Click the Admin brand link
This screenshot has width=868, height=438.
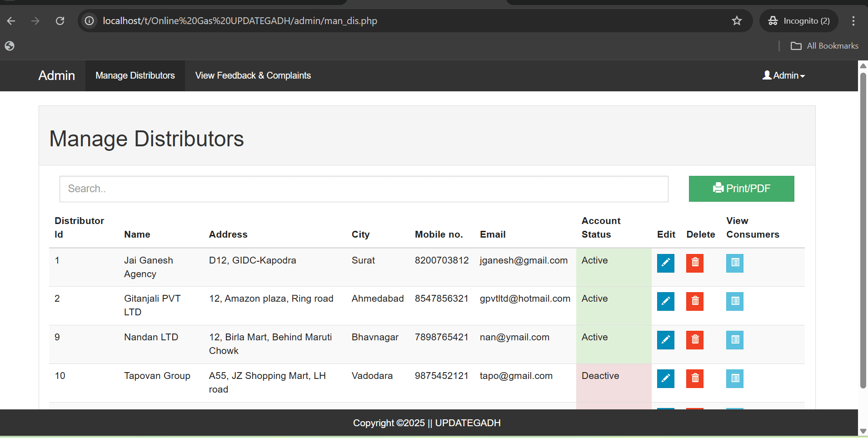(x=56, y=75)
